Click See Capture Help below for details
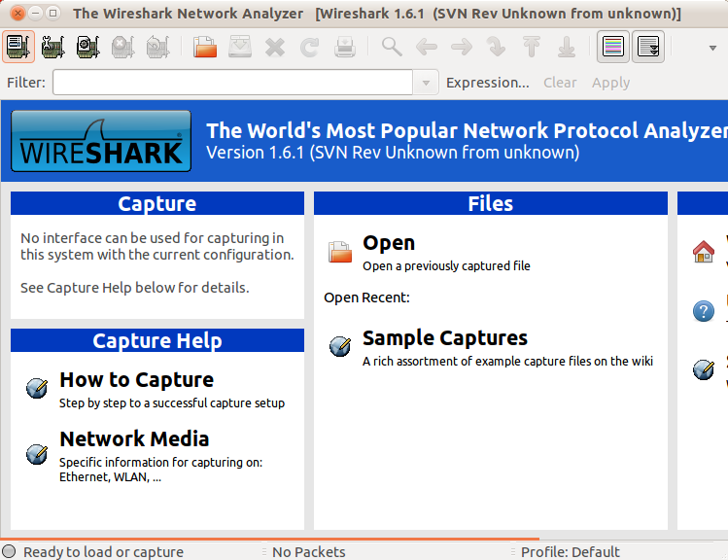Screen dimensions: 728x560 click(135, 288)
